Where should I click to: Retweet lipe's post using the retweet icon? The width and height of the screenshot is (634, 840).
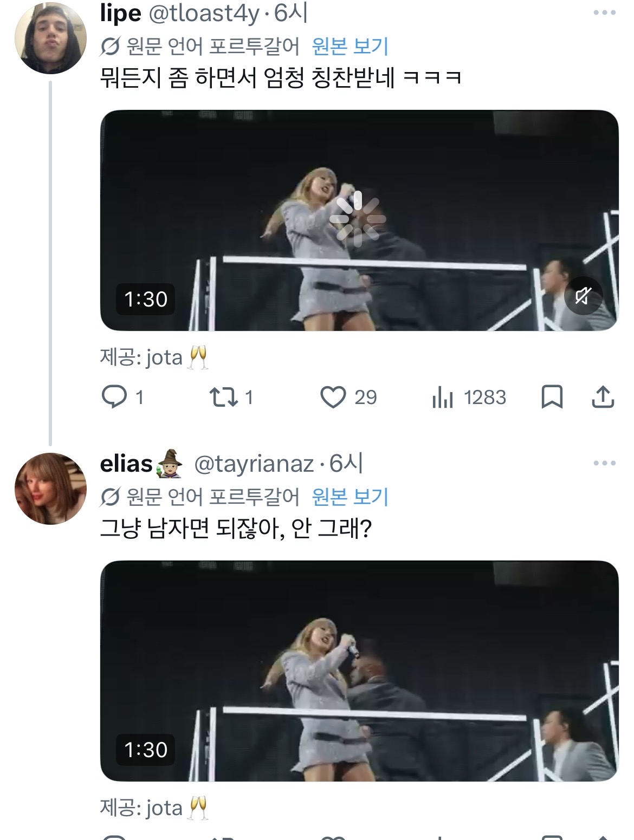click(223, 397)
